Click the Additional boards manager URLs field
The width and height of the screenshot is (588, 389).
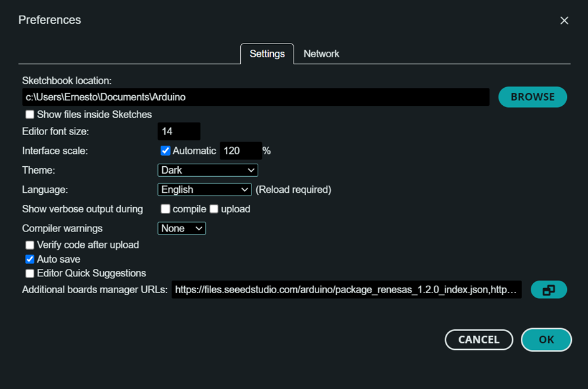point(347,289)
